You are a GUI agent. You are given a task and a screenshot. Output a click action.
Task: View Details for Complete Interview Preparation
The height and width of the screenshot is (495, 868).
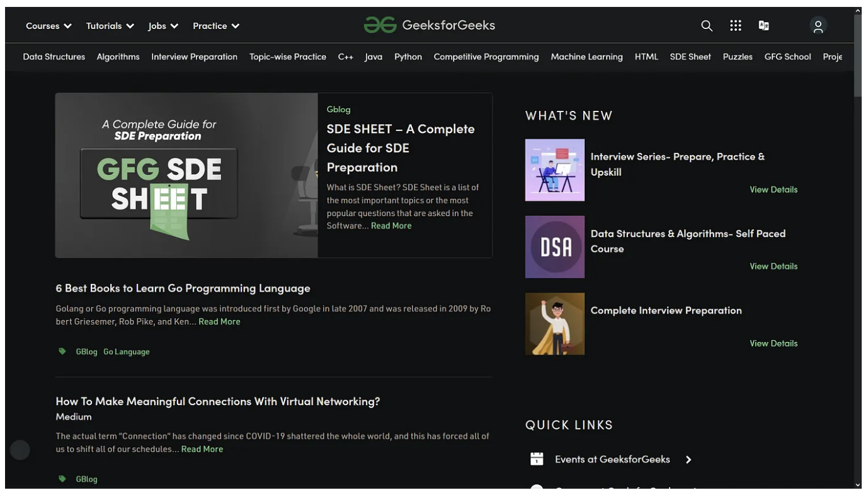[774, 343]
